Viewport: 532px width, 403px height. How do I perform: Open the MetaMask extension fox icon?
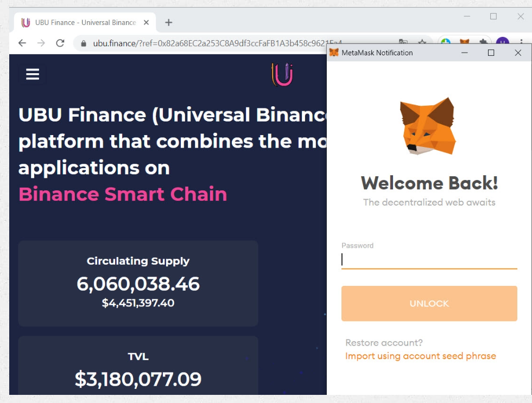464,41
